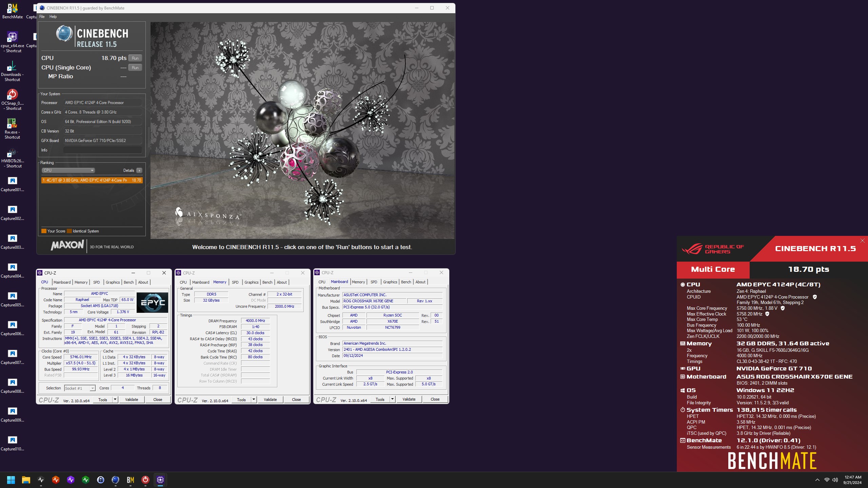Open Downloads shortcut on desktop
The width and height of the screenshot is (868, 488).
pyautogui.click(x=12, y=71)
